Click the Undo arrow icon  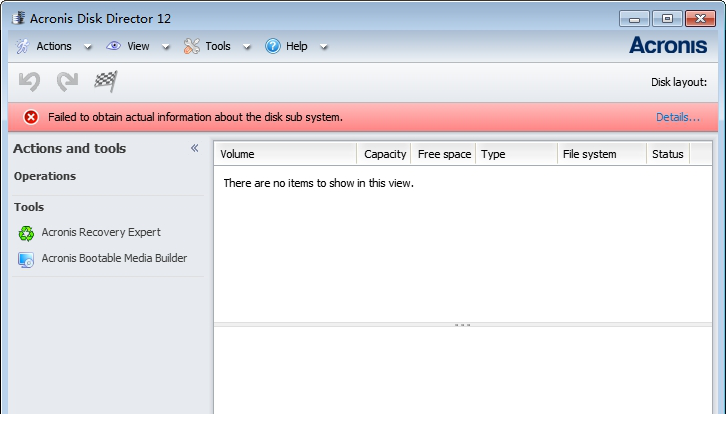pyautogui.click(x=30, y=82)
